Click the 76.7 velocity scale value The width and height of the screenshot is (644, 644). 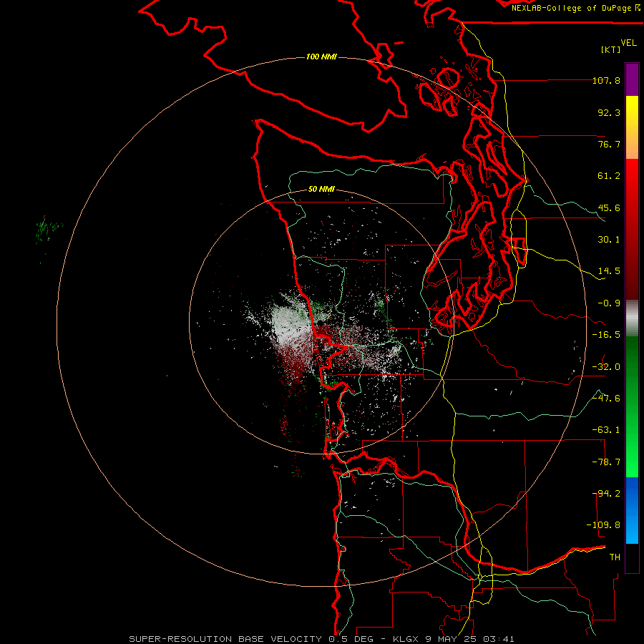pos(609,144)
